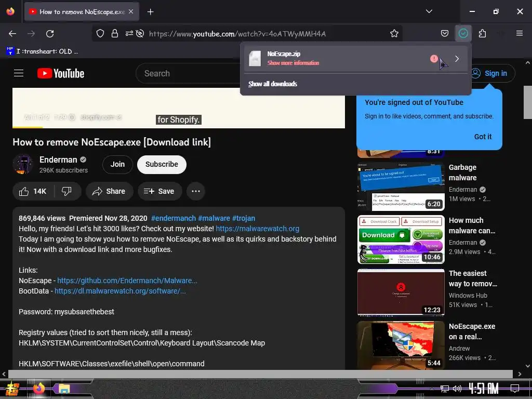Click the horizontal scrollbar right arrow
Viewport: 532px width, 399px height.
[x=520, y=374]
